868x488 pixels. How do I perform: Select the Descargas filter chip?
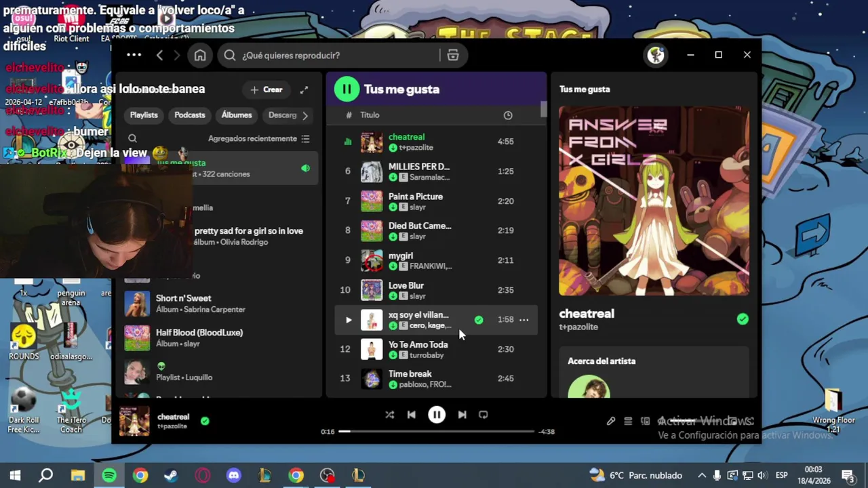[x=282, y=115]
